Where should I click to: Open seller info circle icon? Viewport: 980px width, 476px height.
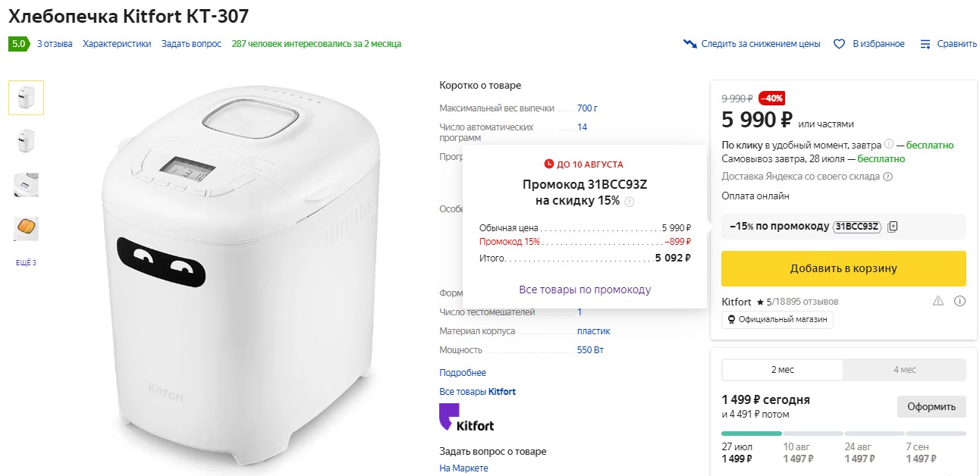(960, 301)
